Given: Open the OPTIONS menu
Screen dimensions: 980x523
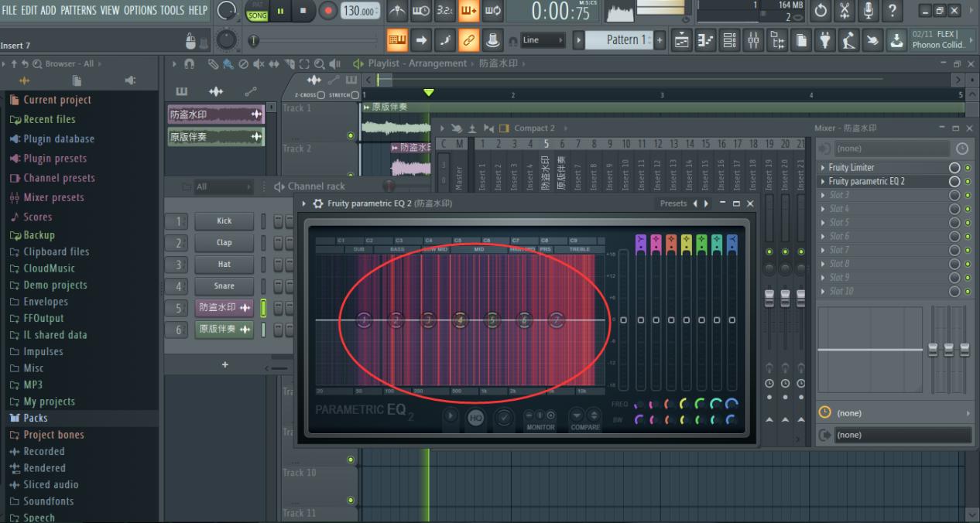Looking at the screenshot, I should pyautogui.click(x=140, y=10).
